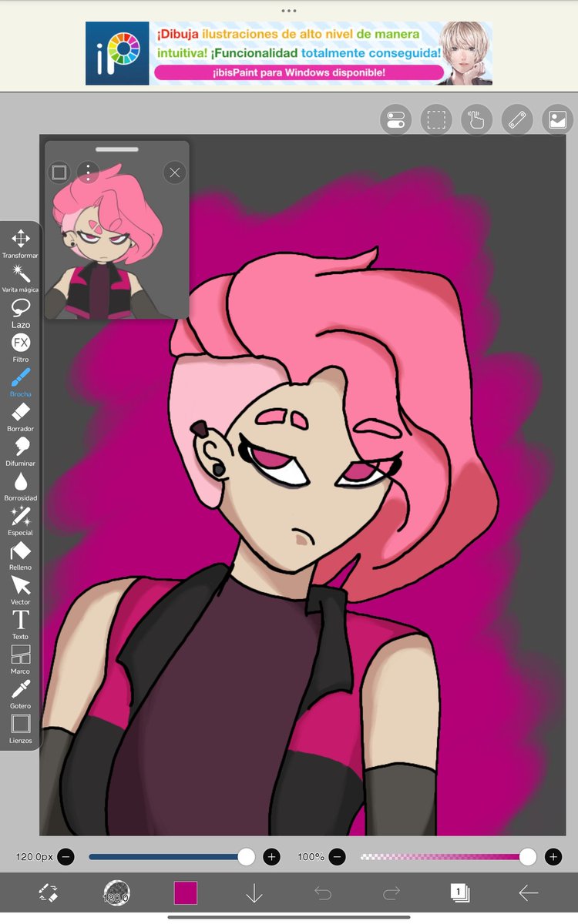578x924 pixels.
Task: Open the stabilizer hand-touch icon
Action: pos(477,120)
